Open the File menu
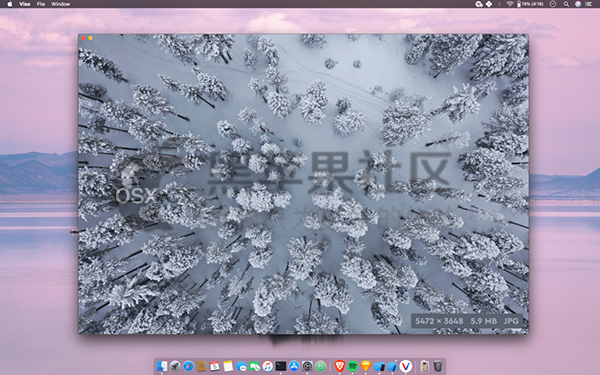Image resolution: width=600 pixels, height=375 pixels. [x=41, y=4]
